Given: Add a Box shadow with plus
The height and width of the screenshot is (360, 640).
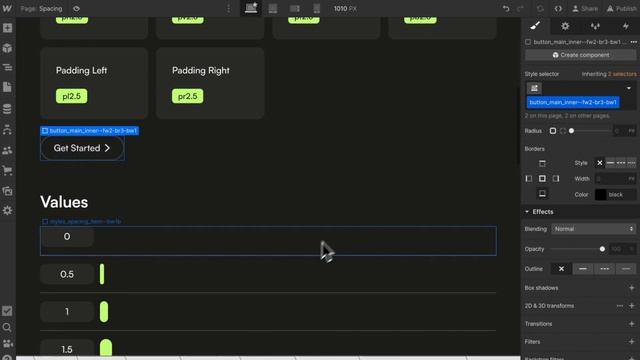Looking at the screenshot, I should [631, 288].
